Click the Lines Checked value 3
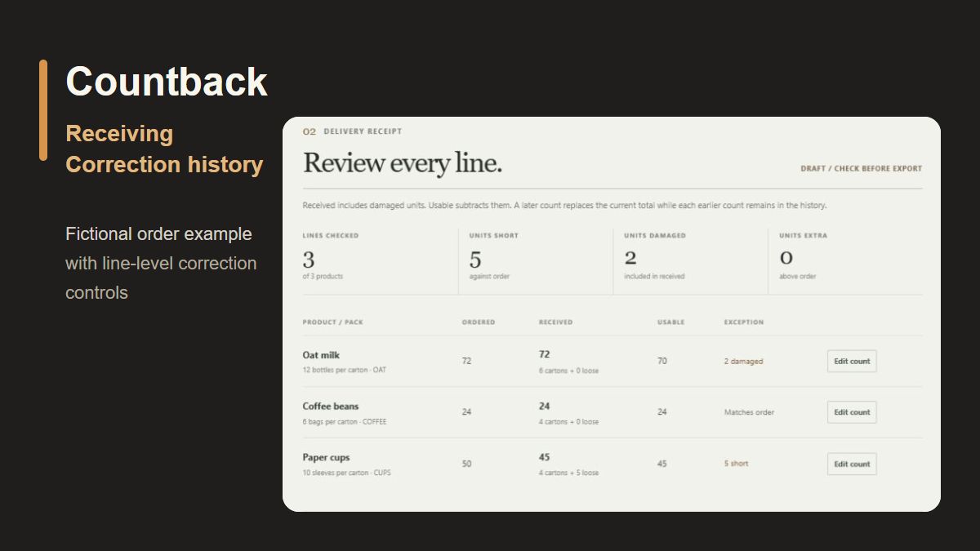The height and width of the screenshot is (551, 980). [309, 260]
